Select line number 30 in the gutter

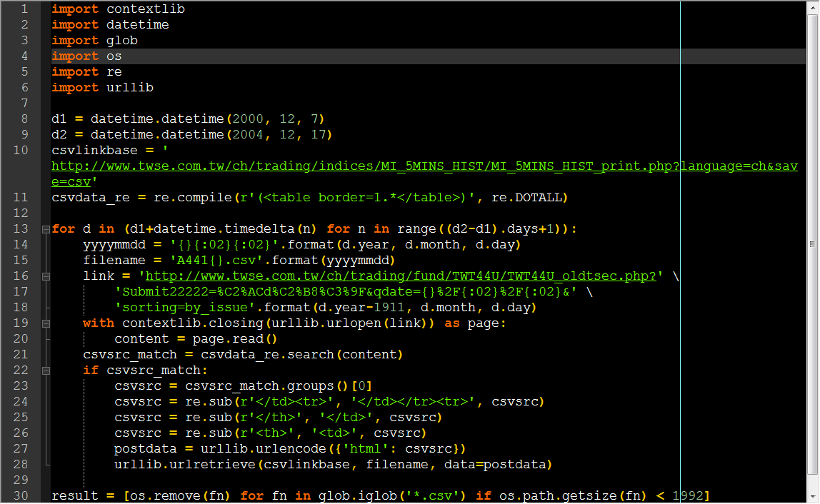pyautogui.click(x=21, y=495)
